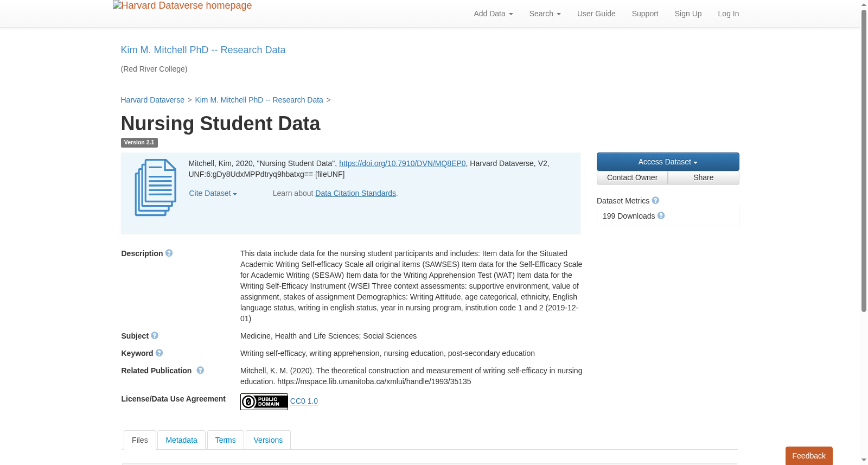The width and height of the screenshot is (868, 465).
Task: Click the help icon beside Dataset Metrics
Action: [x=655, y=200]
